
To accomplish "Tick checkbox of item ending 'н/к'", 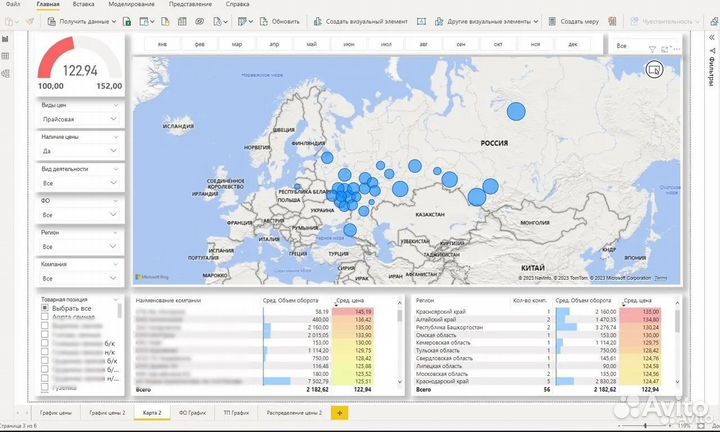I will [45, 352].
